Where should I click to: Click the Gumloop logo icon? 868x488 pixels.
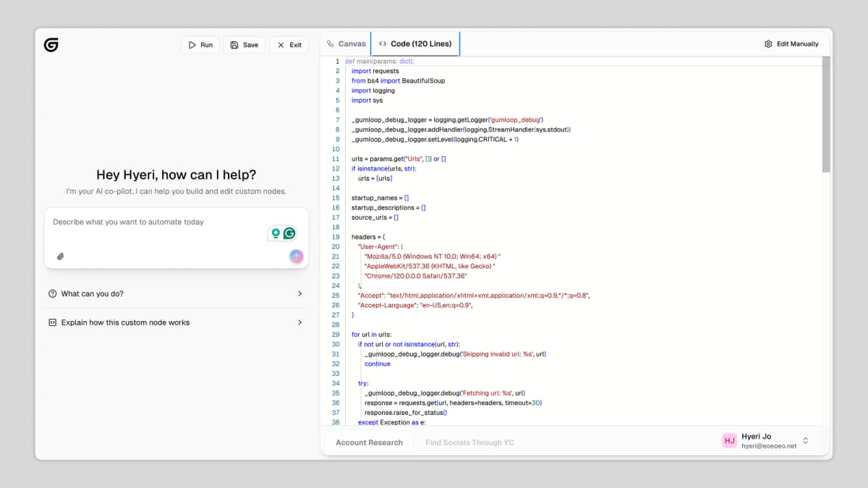pyautogui.click(x=51, y=45)
